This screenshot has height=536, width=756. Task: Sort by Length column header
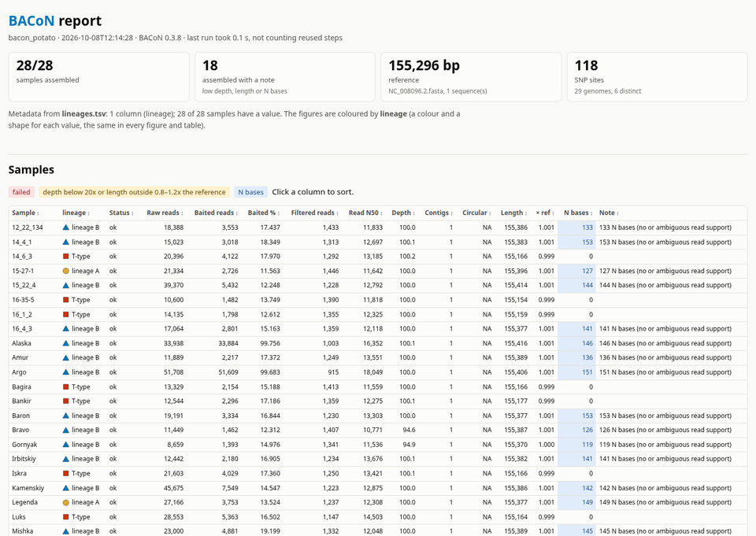[x=513, y=213]
